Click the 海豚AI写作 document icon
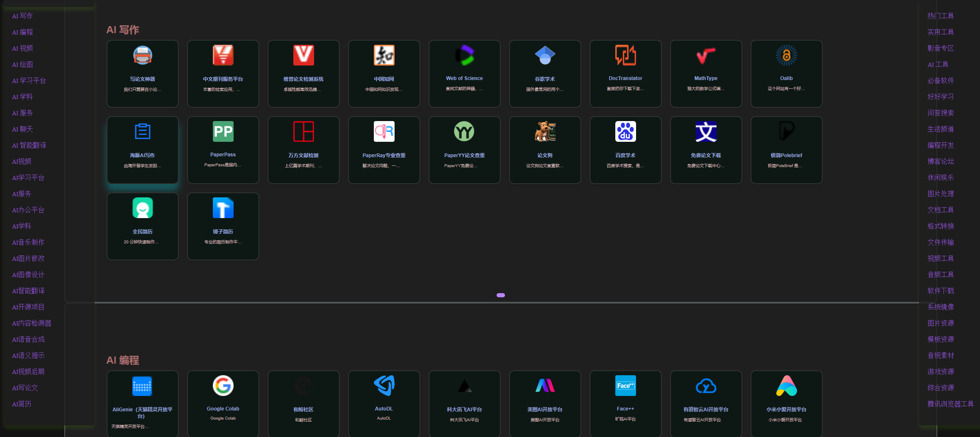 click(x=142, y=131)
